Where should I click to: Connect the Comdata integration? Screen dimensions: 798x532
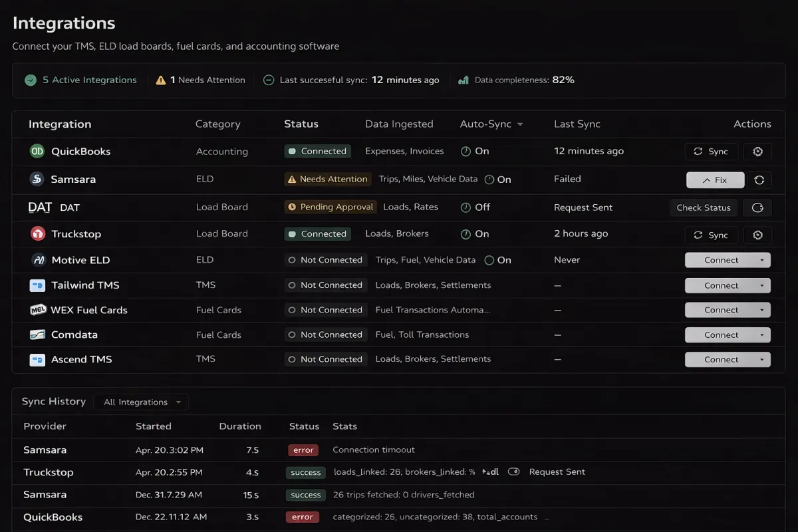click(722, 334)
